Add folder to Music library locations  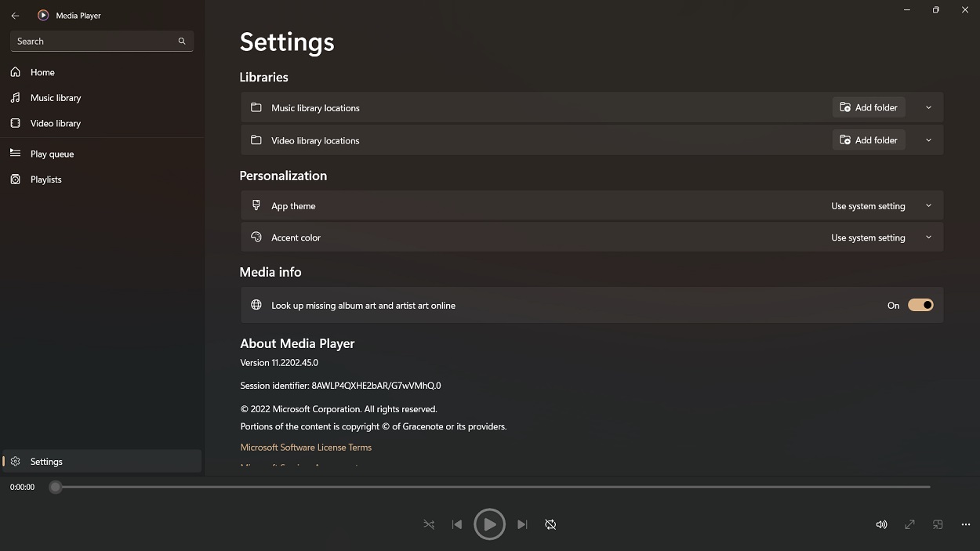[x=869, y=107]
